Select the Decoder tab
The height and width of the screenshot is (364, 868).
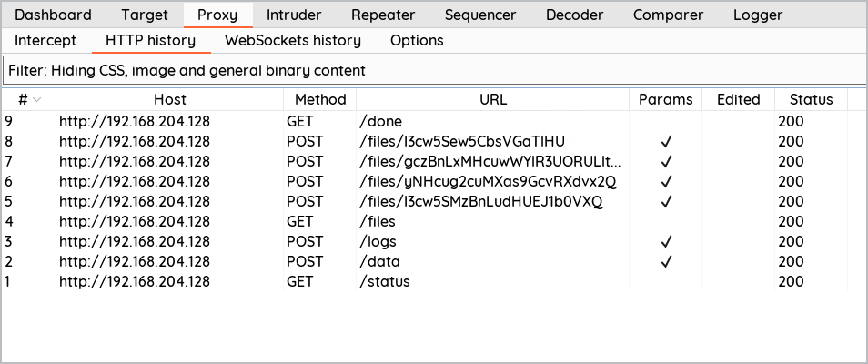point(576,15)
